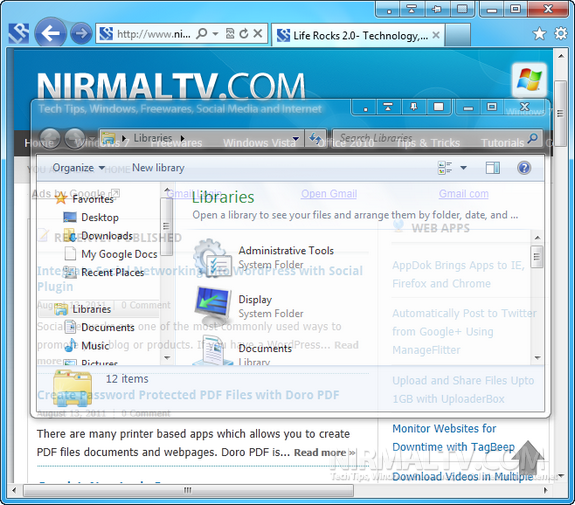Click New library button
Screen dimensions: 575x505
point(158,168)
